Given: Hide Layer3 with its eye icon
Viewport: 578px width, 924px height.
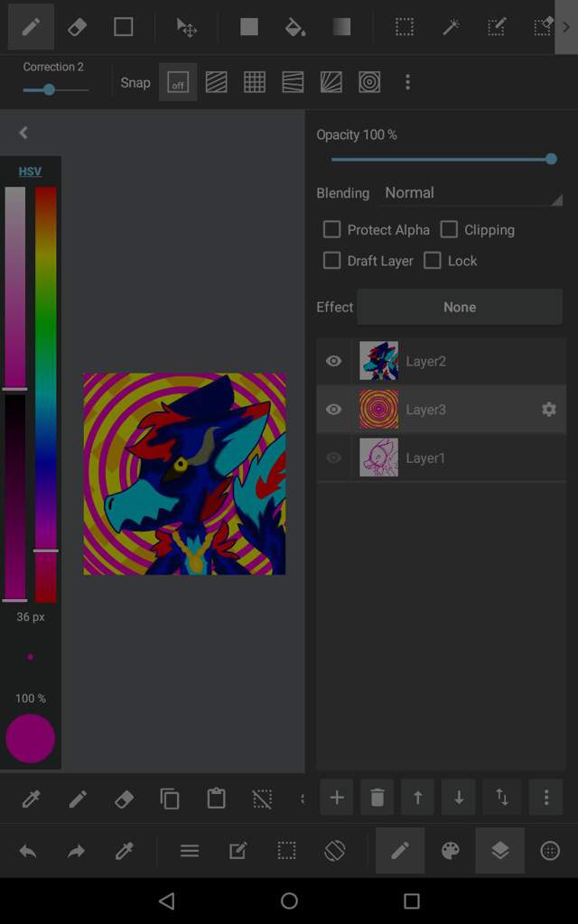Looking at the screenshot, I should click(334, 409).
